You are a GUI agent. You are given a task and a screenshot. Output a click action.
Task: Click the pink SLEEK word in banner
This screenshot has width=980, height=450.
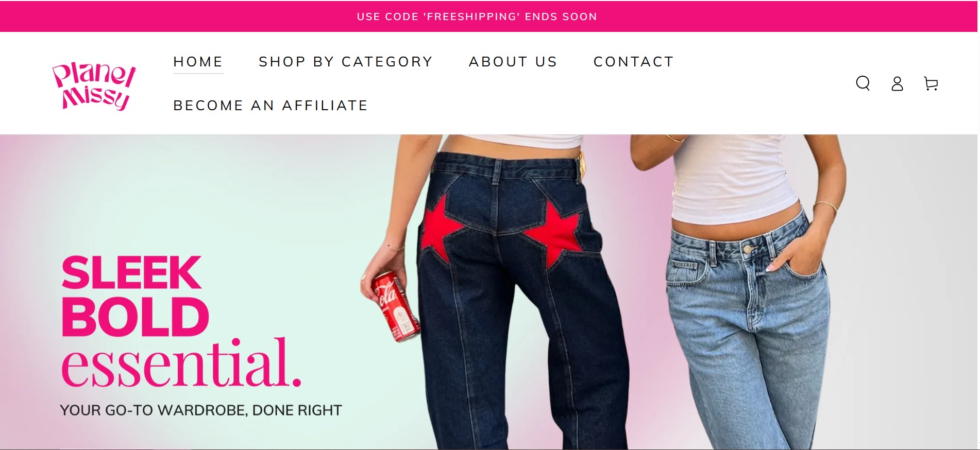(x=131, y=272)
